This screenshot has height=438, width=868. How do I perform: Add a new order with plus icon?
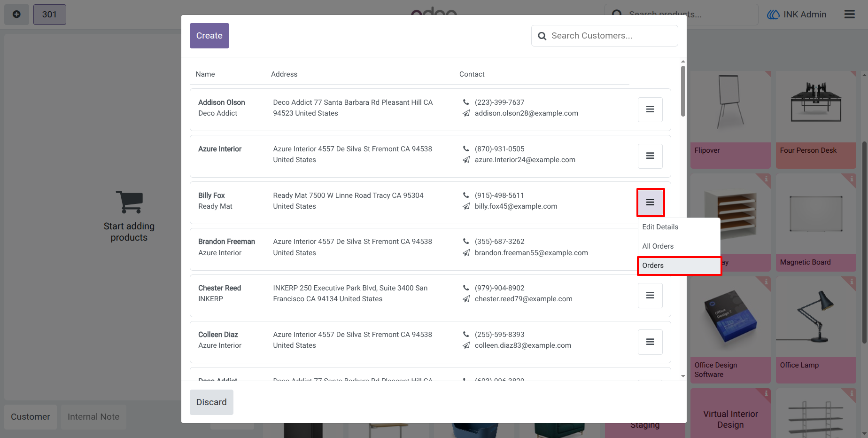point(16,15)
